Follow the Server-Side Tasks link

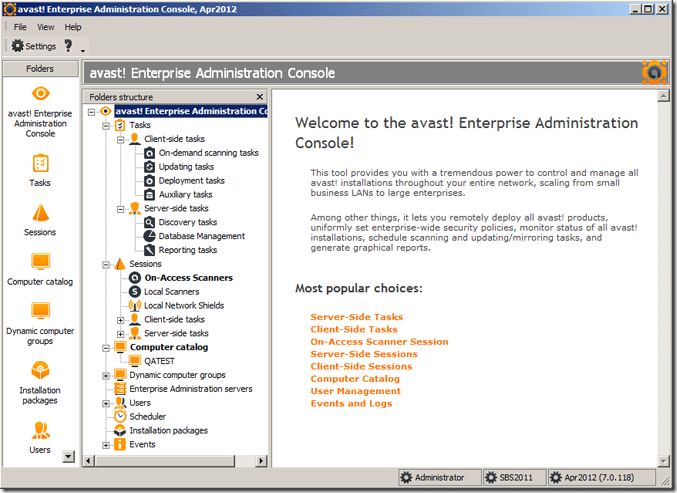pyautogui.click(x=357, y=317)
